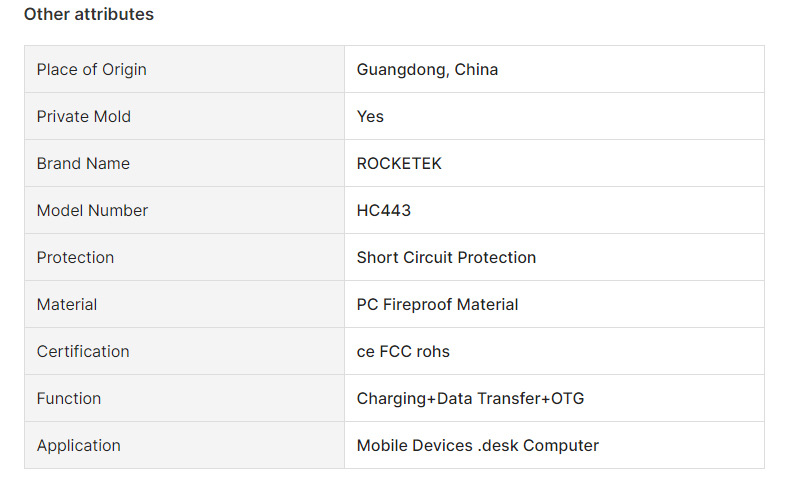Click the "Other attributes" heading
Screen dimensions: 790x492
click(x=89, y=14)
